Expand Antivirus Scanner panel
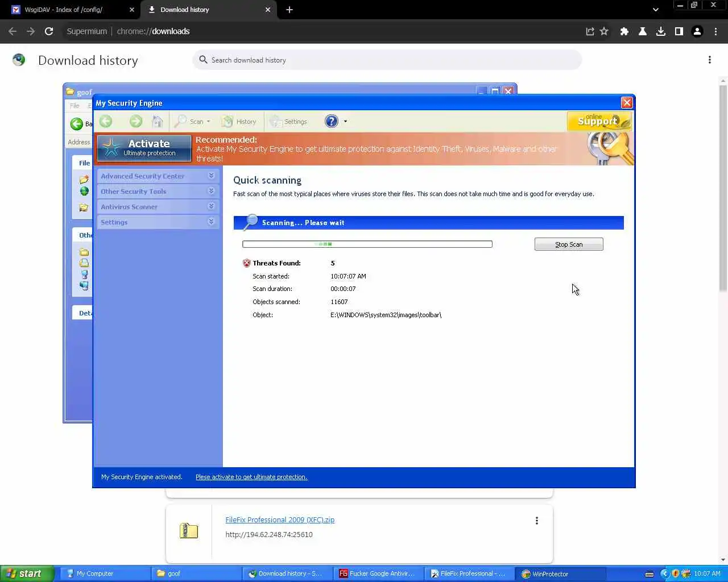 point(158,207)
